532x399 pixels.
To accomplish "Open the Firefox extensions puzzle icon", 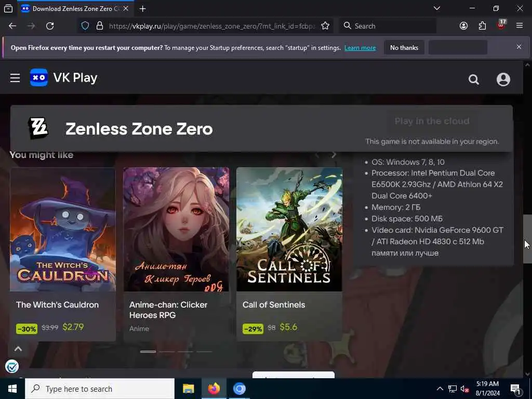I will (x=482, y=26).
